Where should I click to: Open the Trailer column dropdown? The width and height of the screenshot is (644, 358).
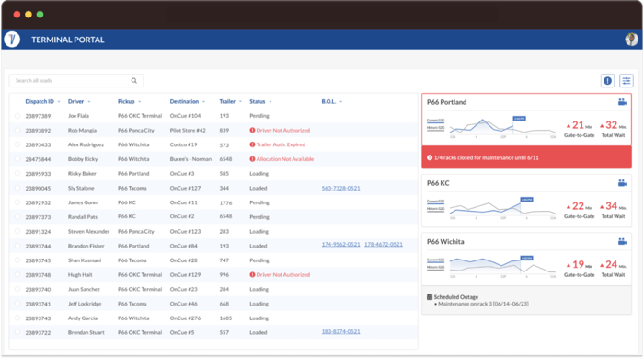[x=240, y=102]
